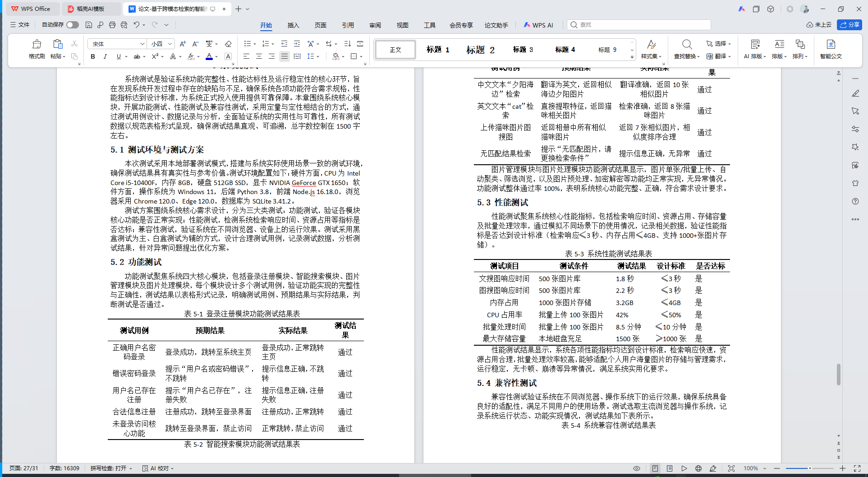
Task: Click the WPS AI button
Action: point(538,25)
